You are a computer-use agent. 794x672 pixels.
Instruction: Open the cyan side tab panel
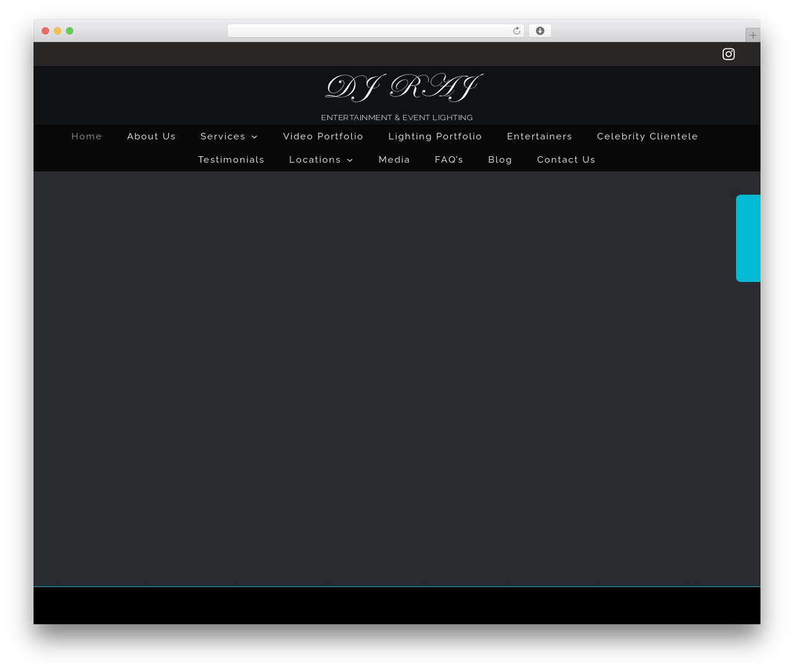pos(748,238)
